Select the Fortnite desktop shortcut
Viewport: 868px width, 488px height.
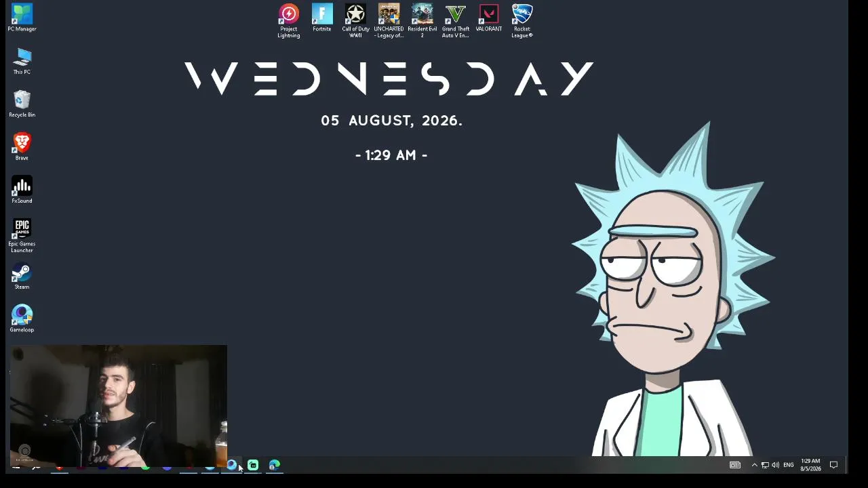coord(322,18)
